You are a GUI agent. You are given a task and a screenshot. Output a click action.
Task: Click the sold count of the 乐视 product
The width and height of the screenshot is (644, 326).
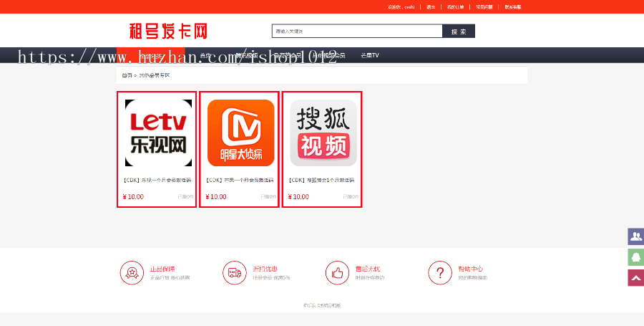pos(185,197)
